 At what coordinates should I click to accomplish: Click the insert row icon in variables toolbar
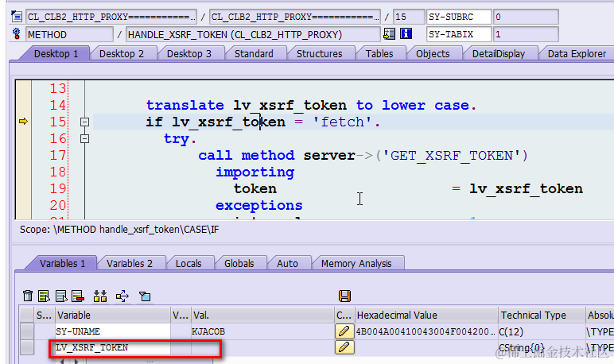click(44, 296)
